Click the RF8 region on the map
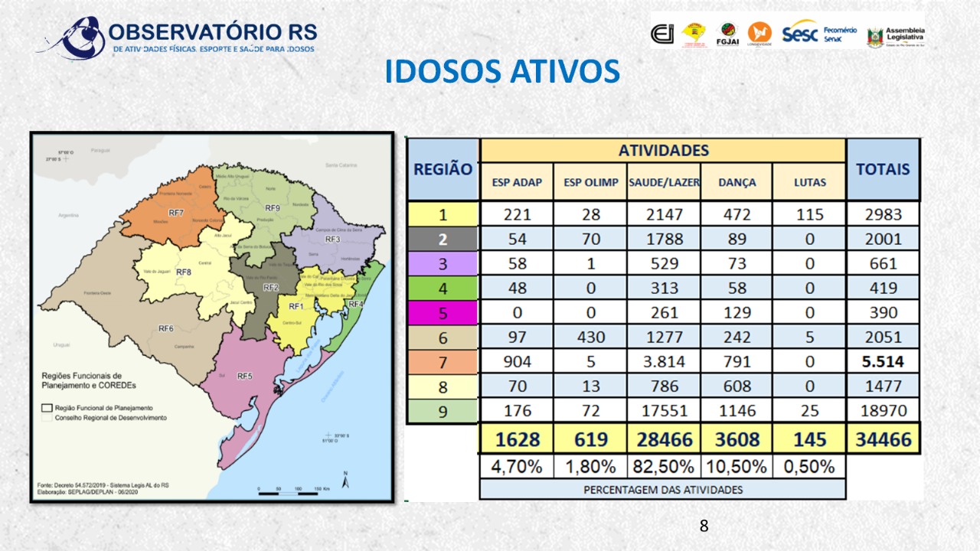Image resolution: width=980 pixels, height=551 pixels. [x=184, y=272]
